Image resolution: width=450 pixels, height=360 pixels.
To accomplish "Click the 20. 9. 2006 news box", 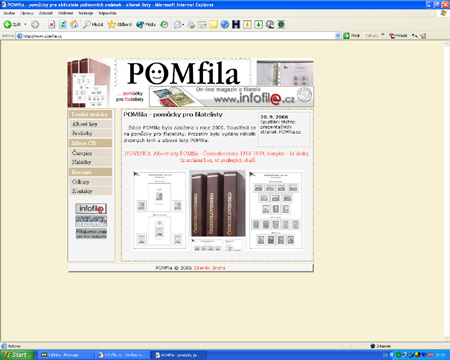I will click(285, 130).
